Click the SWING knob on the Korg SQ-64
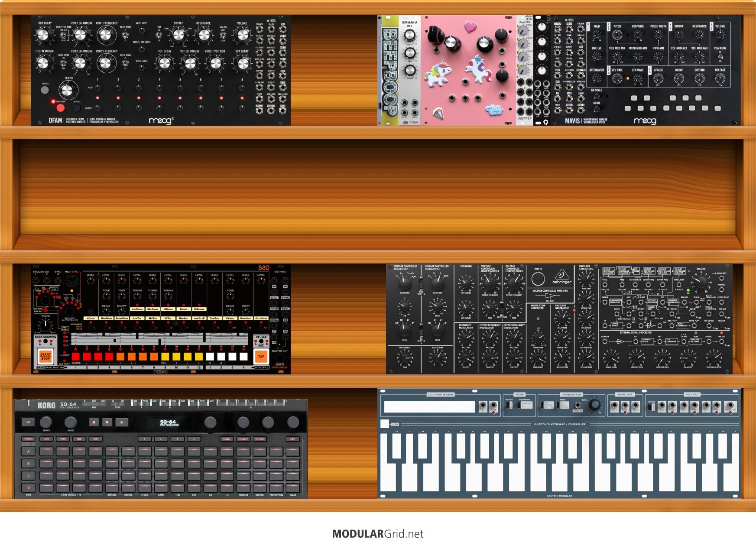 coord(71,422)
